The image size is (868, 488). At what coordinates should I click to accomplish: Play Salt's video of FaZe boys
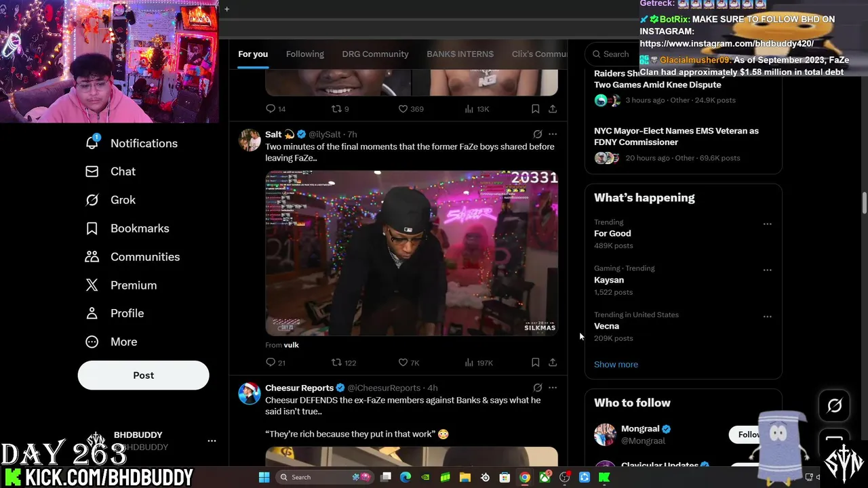click(x=412, y=253)
